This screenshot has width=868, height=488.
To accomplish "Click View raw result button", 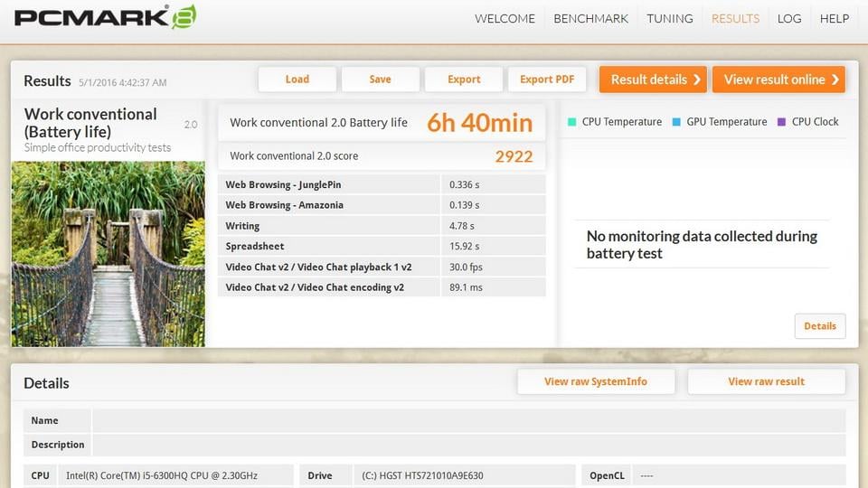I will (x=766, y=381).
